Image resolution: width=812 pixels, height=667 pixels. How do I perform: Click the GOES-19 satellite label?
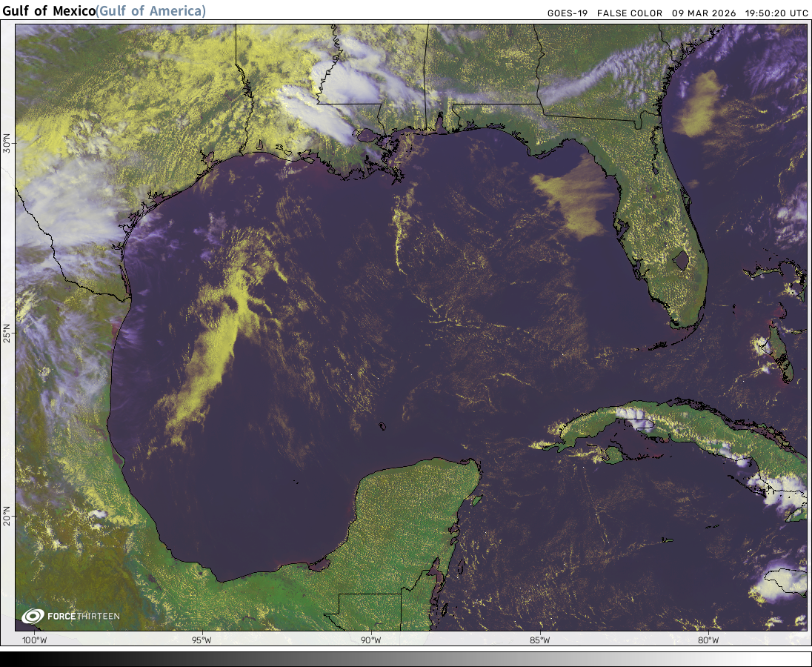567,13
